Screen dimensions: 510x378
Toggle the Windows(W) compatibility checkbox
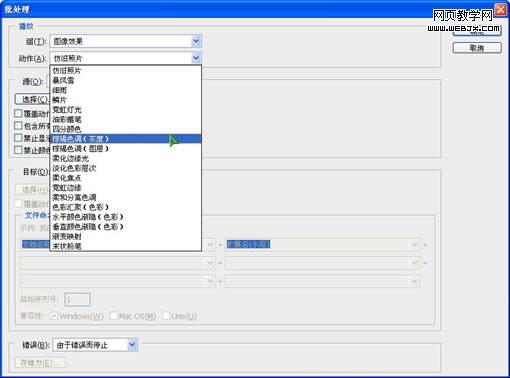tap(54, 316)
